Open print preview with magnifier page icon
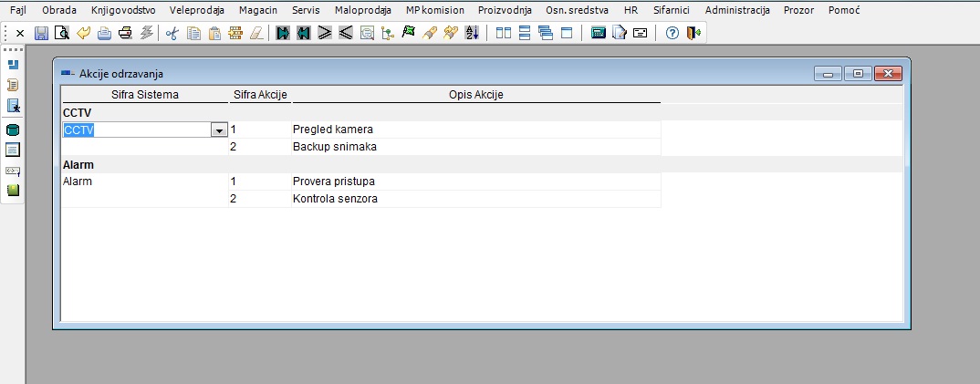The height and width of the screenshot is (384, 980). click(62, 33)
